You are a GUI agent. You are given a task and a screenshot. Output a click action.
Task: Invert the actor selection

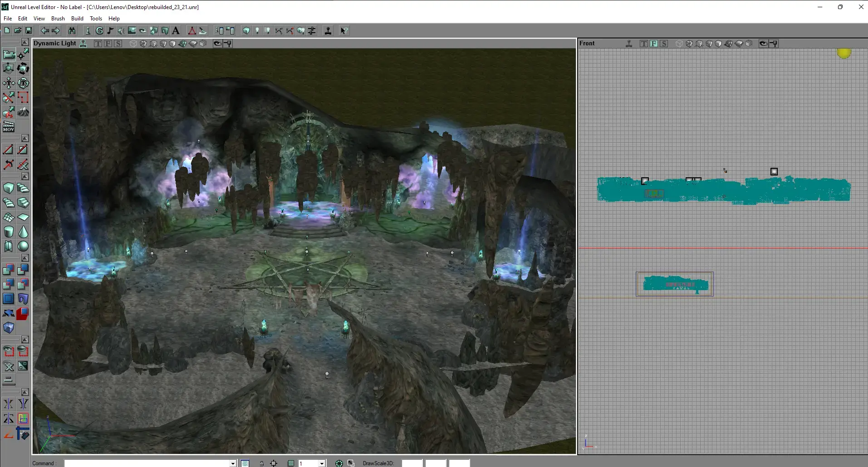tap(23, 366)
